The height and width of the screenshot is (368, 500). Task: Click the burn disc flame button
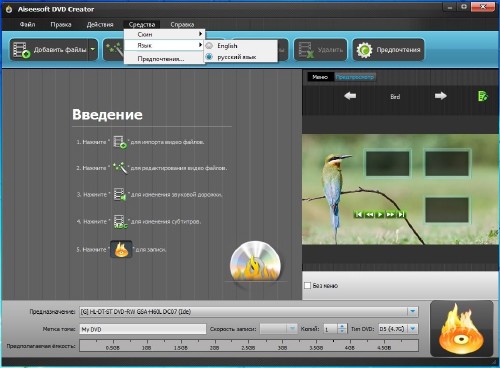461,328
